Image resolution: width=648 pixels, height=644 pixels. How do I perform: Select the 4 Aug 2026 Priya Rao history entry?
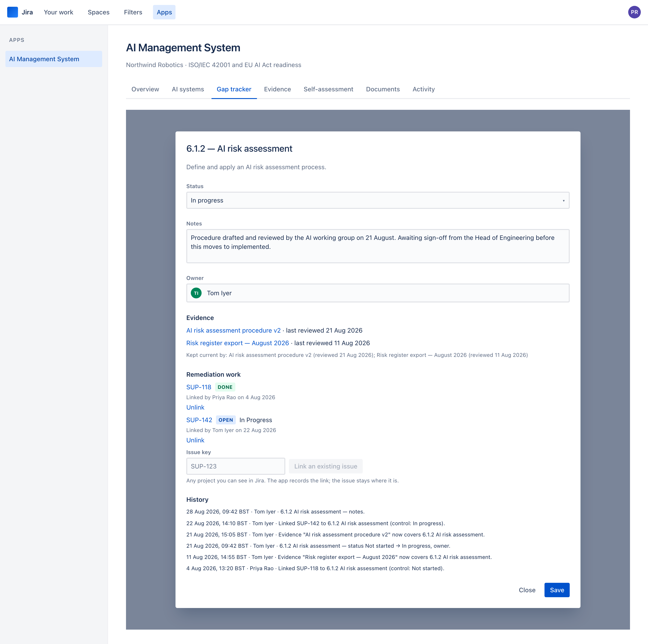(315, 568)
